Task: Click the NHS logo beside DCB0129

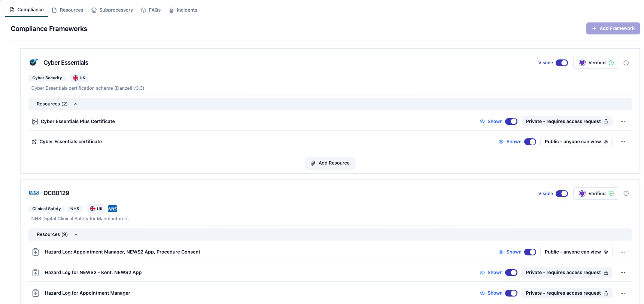Action: [x=34, y=193]
